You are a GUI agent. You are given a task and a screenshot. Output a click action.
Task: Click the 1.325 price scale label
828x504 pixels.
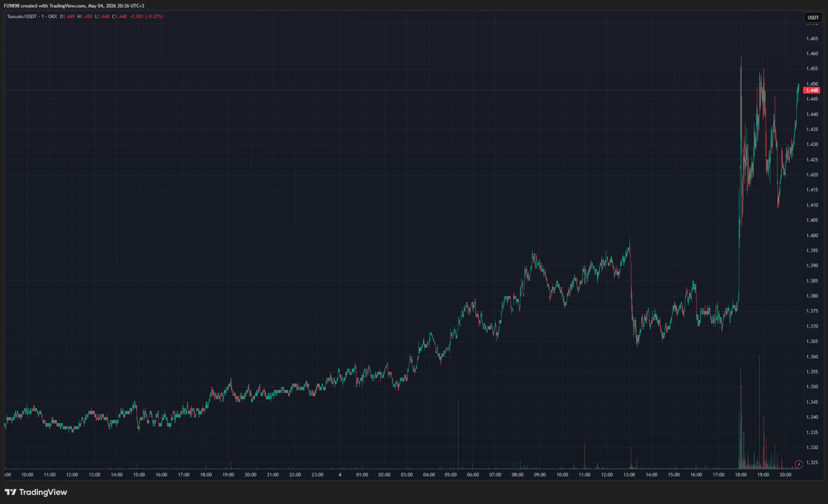tap(812, 462)
